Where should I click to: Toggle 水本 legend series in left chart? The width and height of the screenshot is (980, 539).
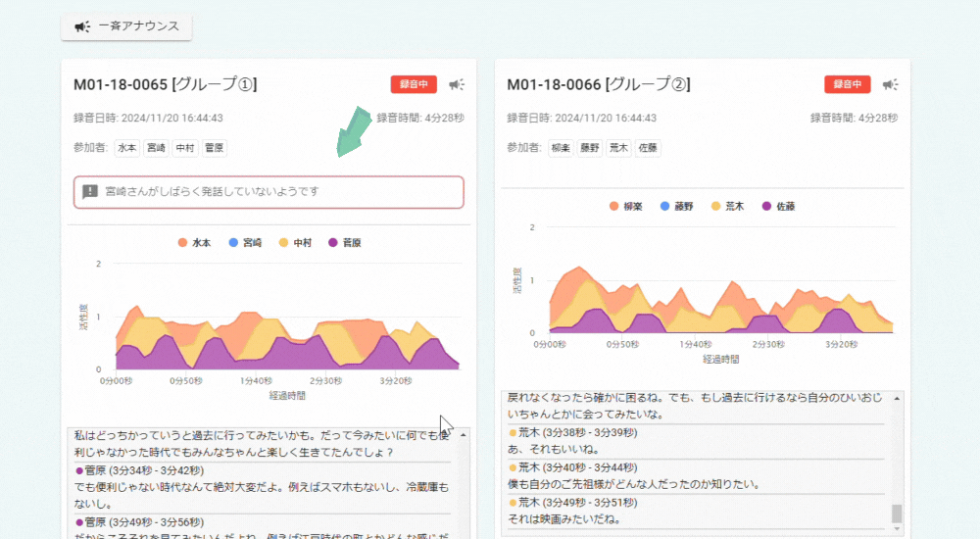coord(195,242)
